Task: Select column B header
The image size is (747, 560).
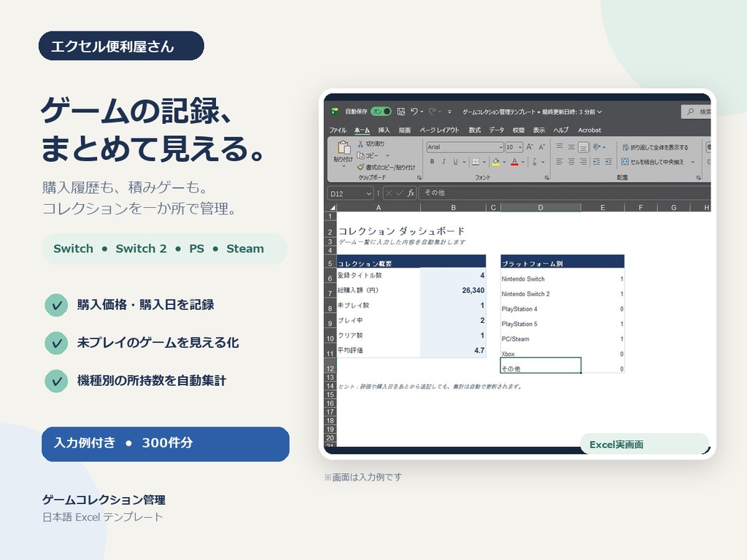Action: pos(454,208)
